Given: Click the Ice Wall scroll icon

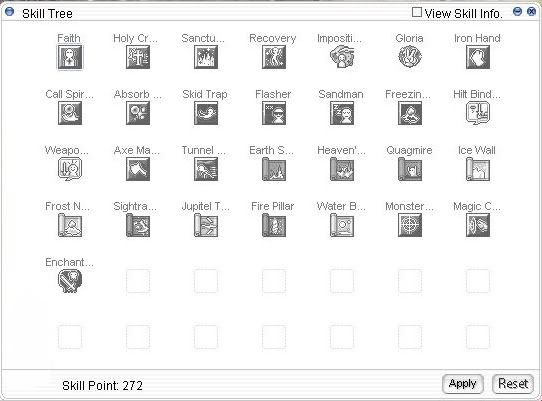Looking at the screenshot, I should pos(478,169).
